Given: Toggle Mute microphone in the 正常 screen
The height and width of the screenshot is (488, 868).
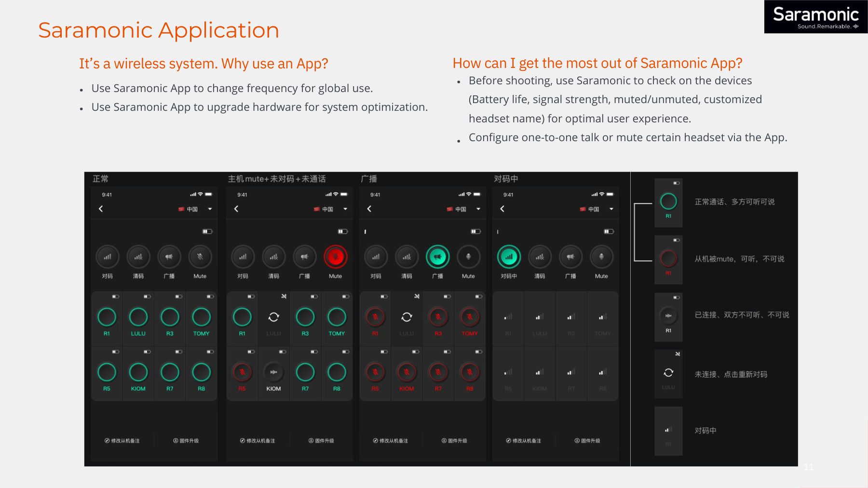Looking at the screenshot, I should 200,257.
